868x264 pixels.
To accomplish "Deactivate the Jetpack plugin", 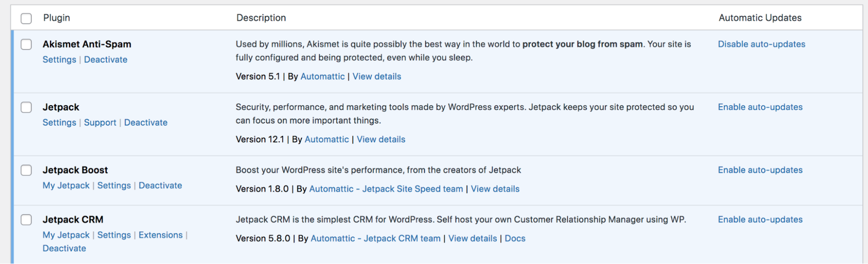I will pyautogui.click(x=146, y=123).
